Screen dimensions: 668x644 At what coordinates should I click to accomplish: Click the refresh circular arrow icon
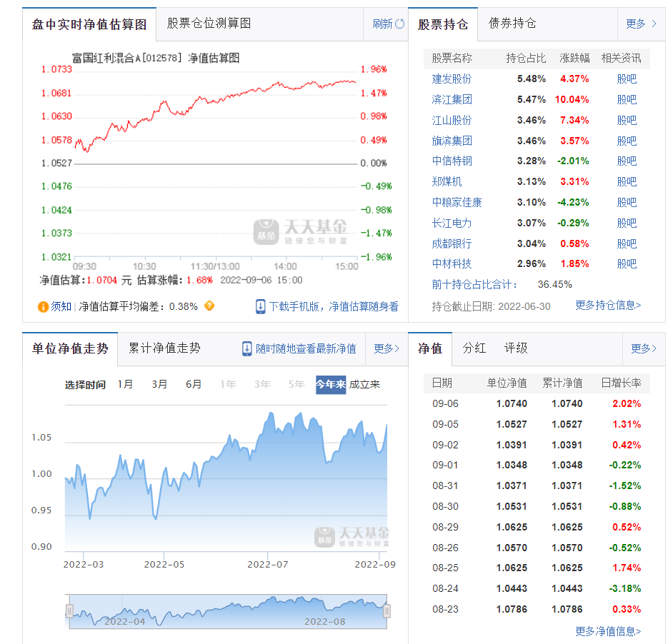399,24
